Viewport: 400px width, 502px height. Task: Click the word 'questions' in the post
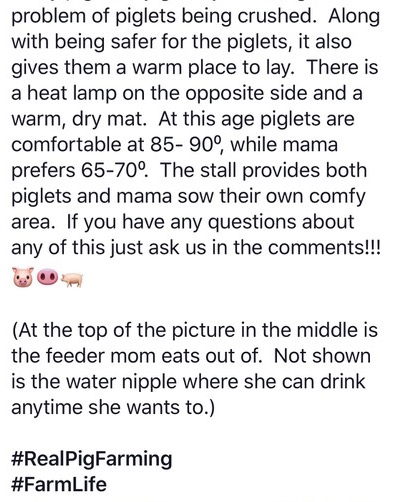point(254,222)
